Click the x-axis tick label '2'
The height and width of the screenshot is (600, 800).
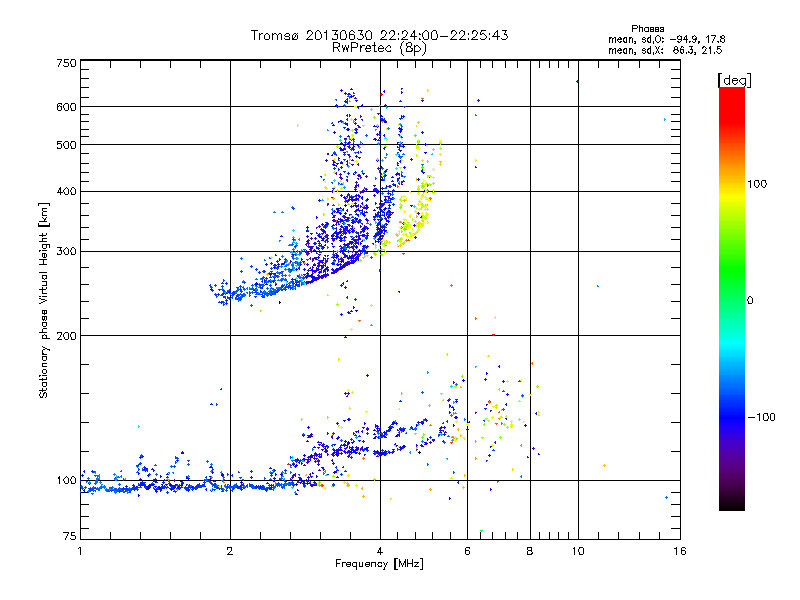pos(230,551)
